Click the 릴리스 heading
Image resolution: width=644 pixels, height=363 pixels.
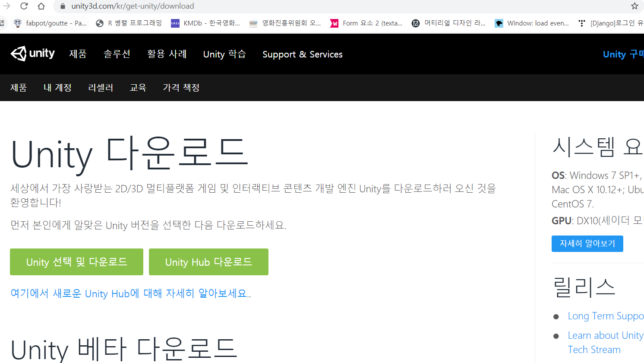[x=584, y=287]
